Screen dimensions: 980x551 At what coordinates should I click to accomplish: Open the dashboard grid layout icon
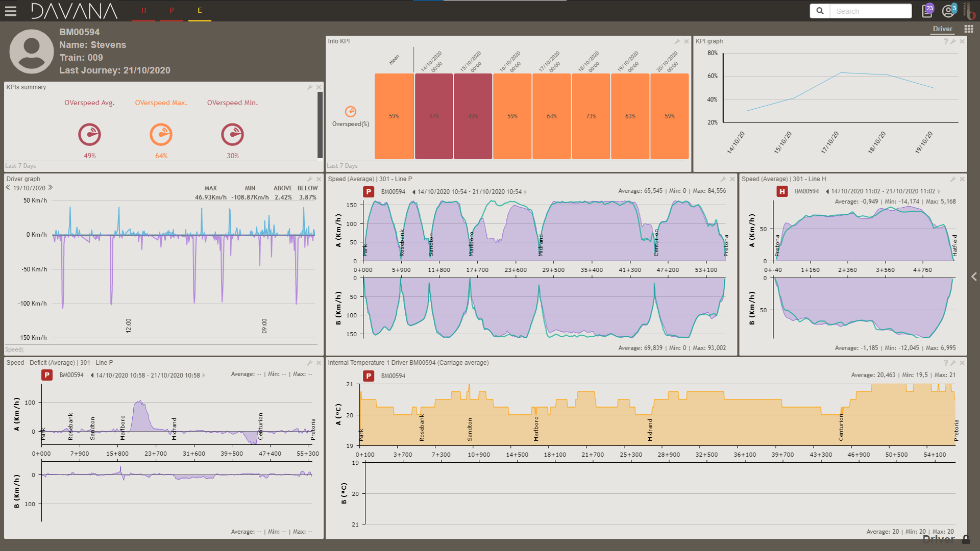click(x=969, y=29)
